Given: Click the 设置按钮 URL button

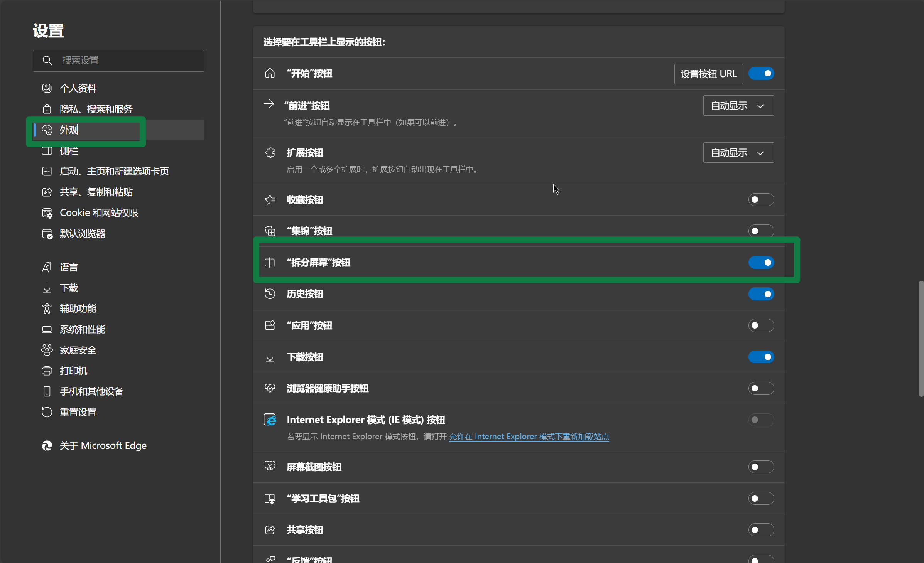Looking at the screenshot, I should point(708,74).
